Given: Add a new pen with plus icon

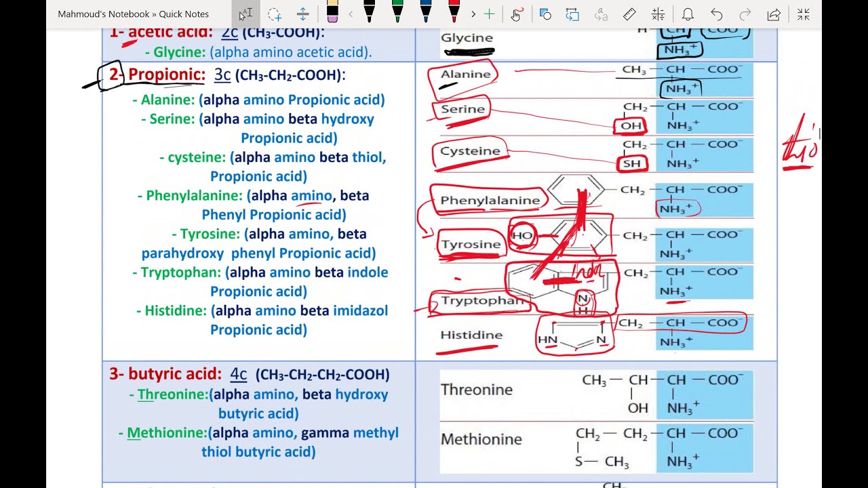Looking at the screenshot, I should click(x=489, y=14).
